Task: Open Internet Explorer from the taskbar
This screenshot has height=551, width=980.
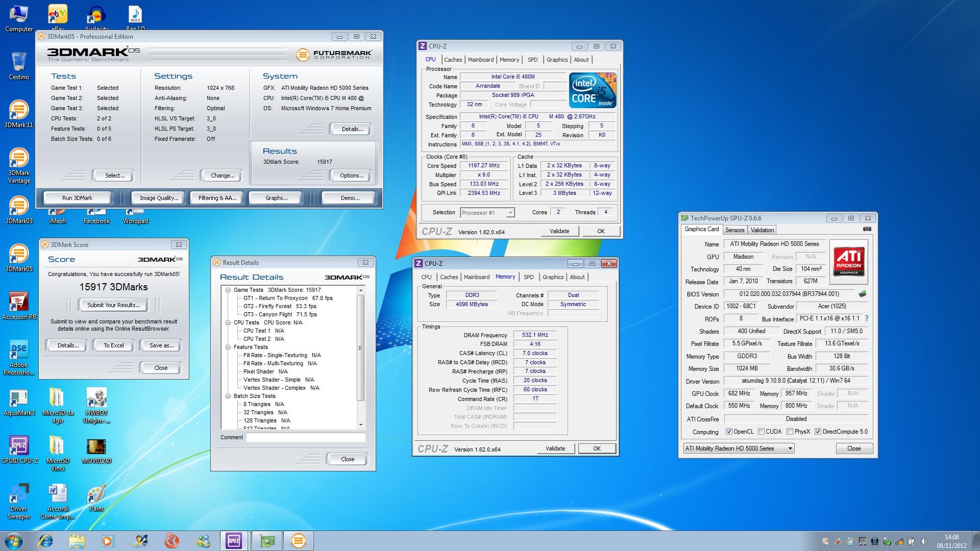Action: point(46,541)
